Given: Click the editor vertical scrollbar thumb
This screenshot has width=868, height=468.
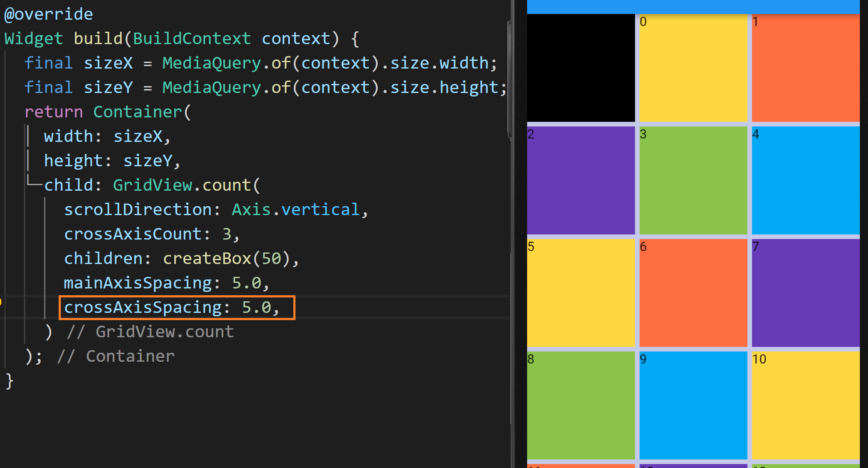Looking at the screenshot, I should (510, 79).
